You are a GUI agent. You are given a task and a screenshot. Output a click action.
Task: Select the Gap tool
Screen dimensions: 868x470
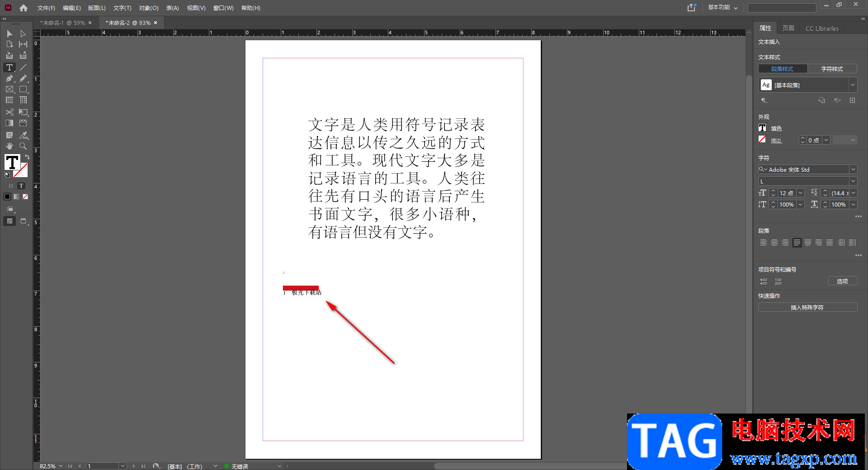[x=23, y=44]
